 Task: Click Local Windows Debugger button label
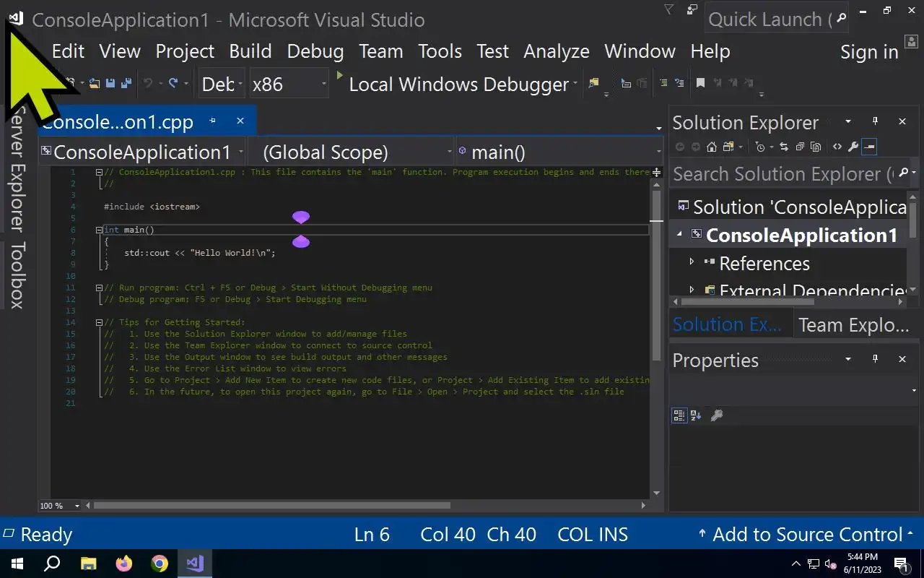click(x=459, y=85)
